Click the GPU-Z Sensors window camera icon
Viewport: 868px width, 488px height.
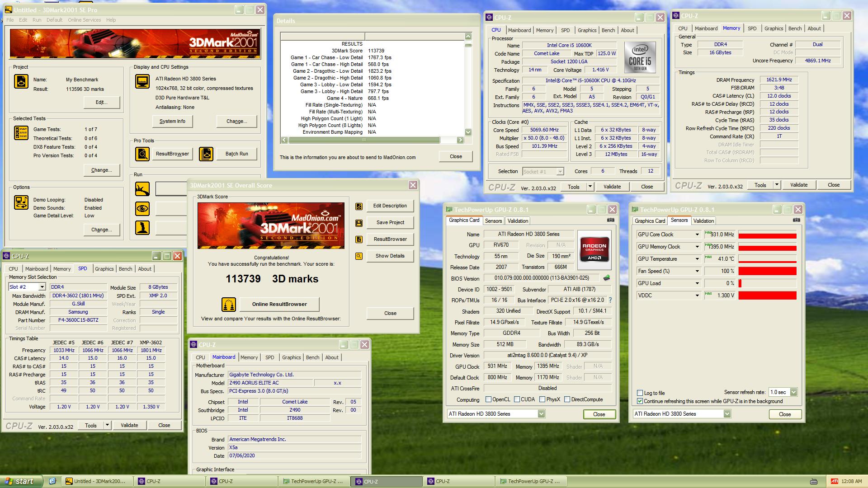point(797,220)
